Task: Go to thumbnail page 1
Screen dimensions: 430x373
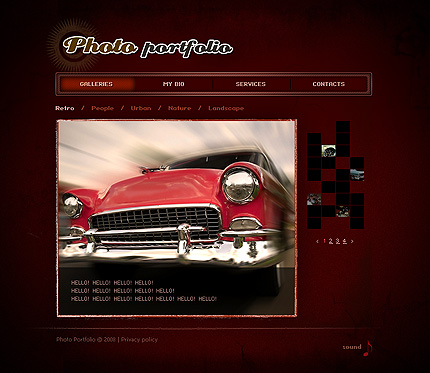Action: pyautogui.click(x=325, y=241)
